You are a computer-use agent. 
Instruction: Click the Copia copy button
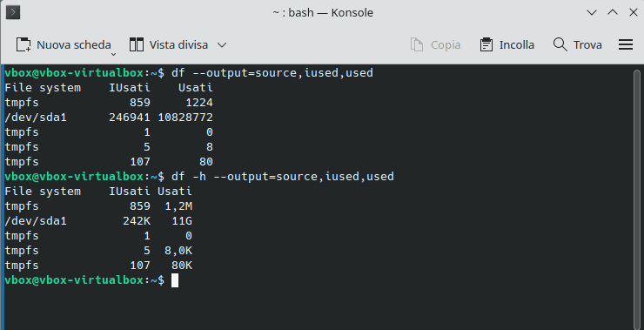pyautogui.click(x=435, y=44)
